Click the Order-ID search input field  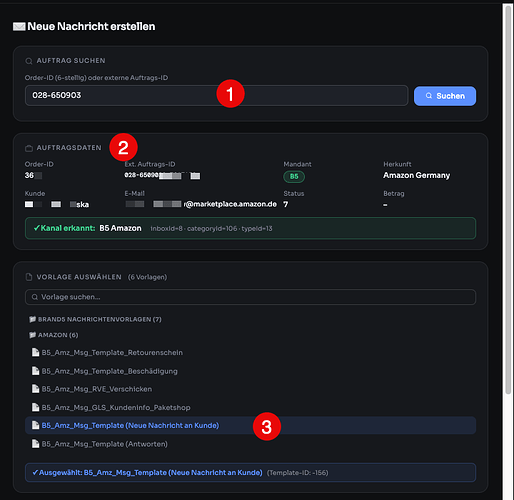[216, 95]
